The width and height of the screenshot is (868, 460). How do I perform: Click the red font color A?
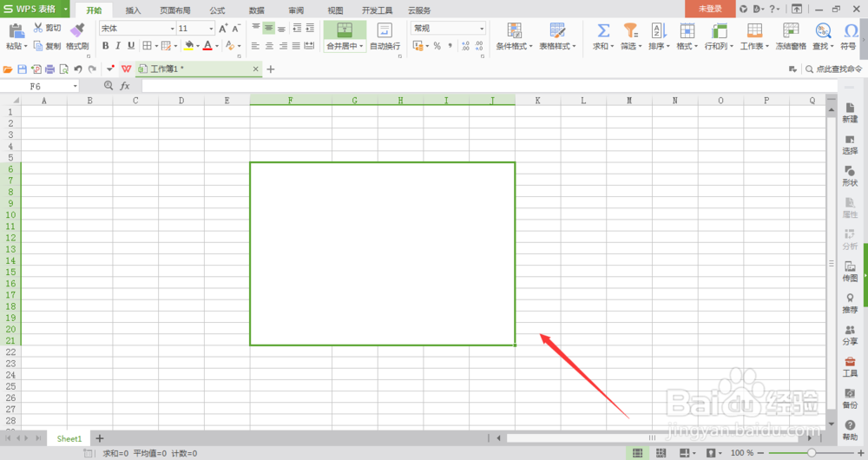click(207, 46)
